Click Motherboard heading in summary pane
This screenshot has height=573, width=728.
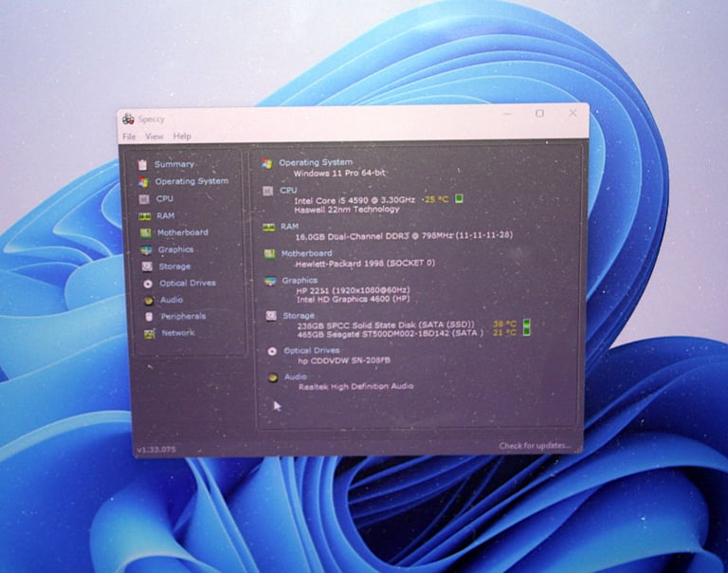[307, 253]
